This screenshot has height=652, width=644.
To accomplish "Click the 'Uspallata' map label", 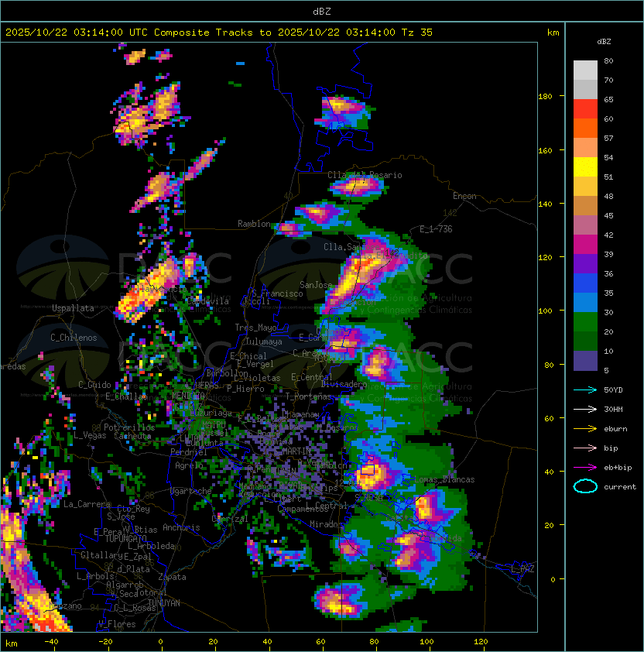I will pyautogui.click(x=73, y=308).
